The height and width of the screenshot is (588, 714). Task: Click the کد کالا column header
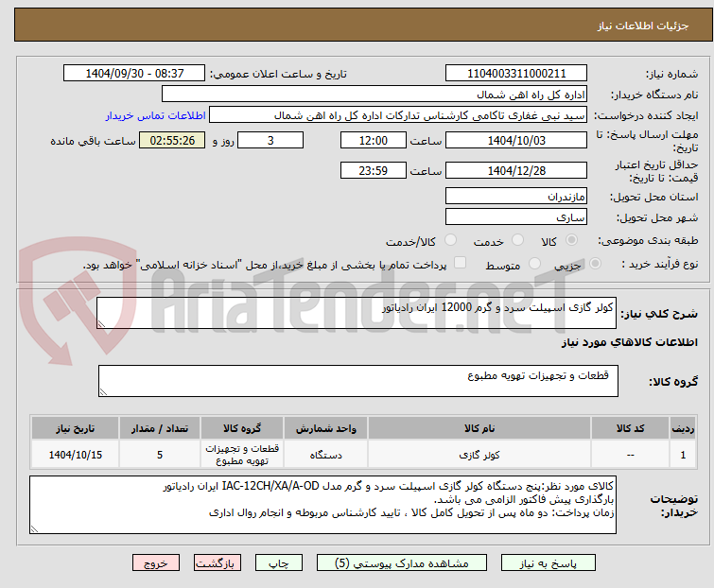tap(630, 428)
